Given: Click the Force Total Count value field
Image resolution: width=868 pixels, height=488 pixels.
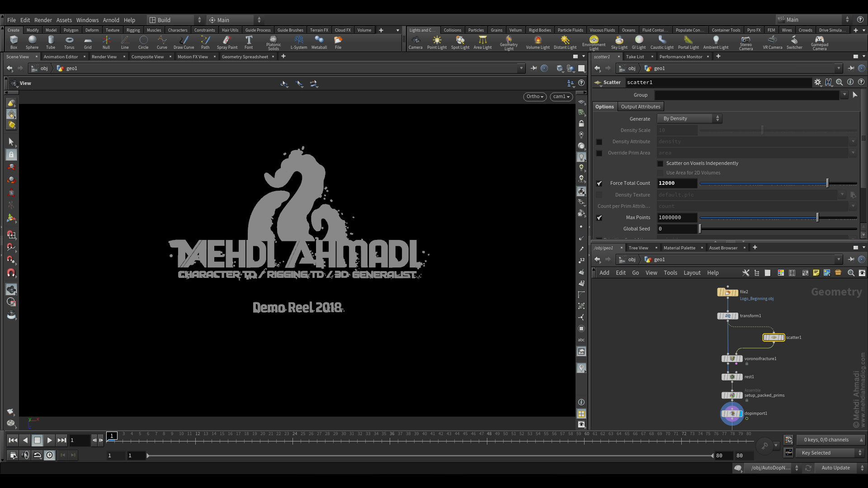Looking at the screenshot, I should tap(677, 183).
